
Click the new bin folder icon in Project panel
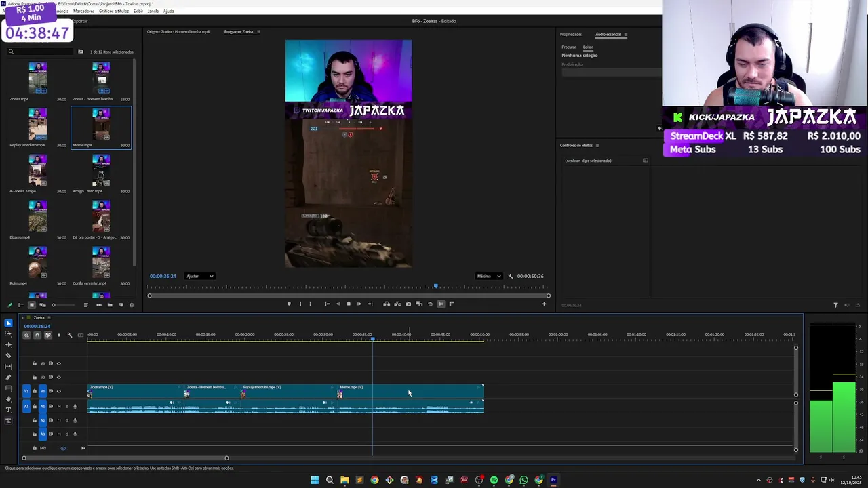pos(110,305)
